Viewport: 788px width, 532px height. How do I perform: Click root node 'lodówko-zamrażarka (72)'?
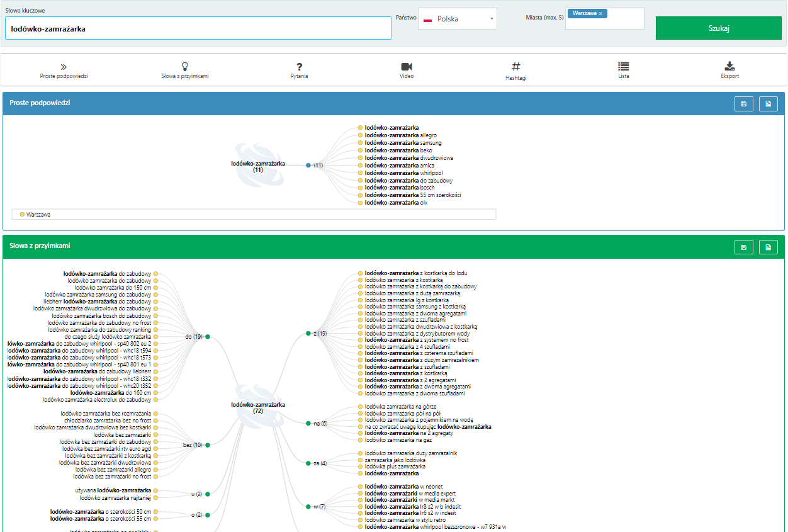258,408
